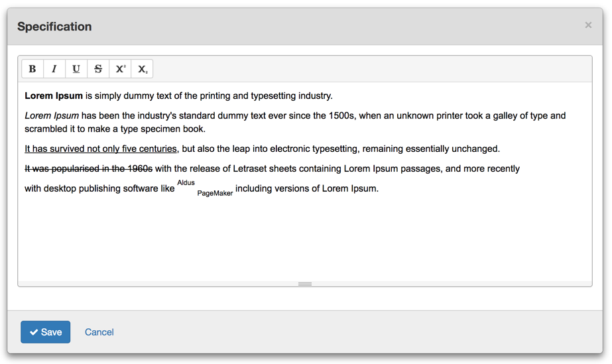Select the superscript formatting button
Viewport: 612px width, 364px height.
click(x=120, y=69)
